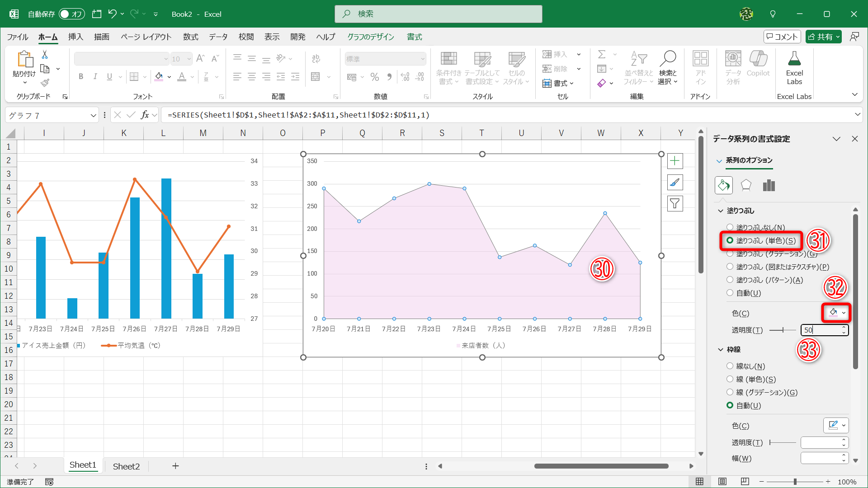Open the Name Box dropdown arrow
868x488 pixels.
[93, 116]
